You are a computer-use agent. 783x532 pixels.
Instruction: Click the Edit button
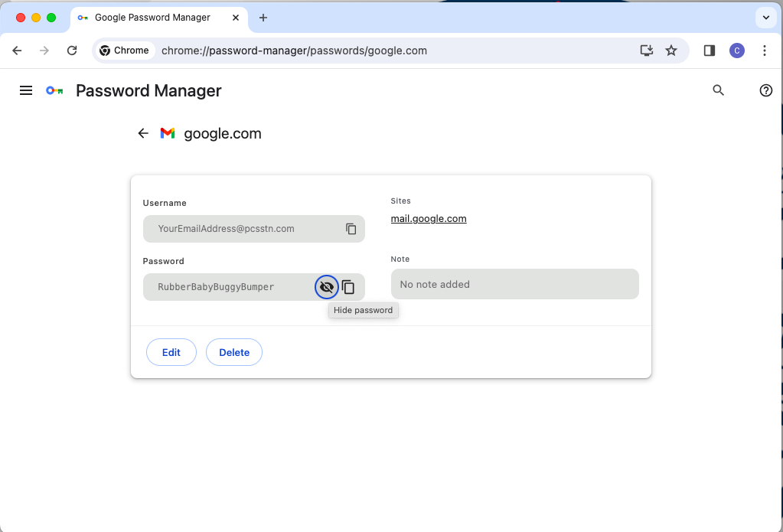pyautogui.click(x=171, y=352)
